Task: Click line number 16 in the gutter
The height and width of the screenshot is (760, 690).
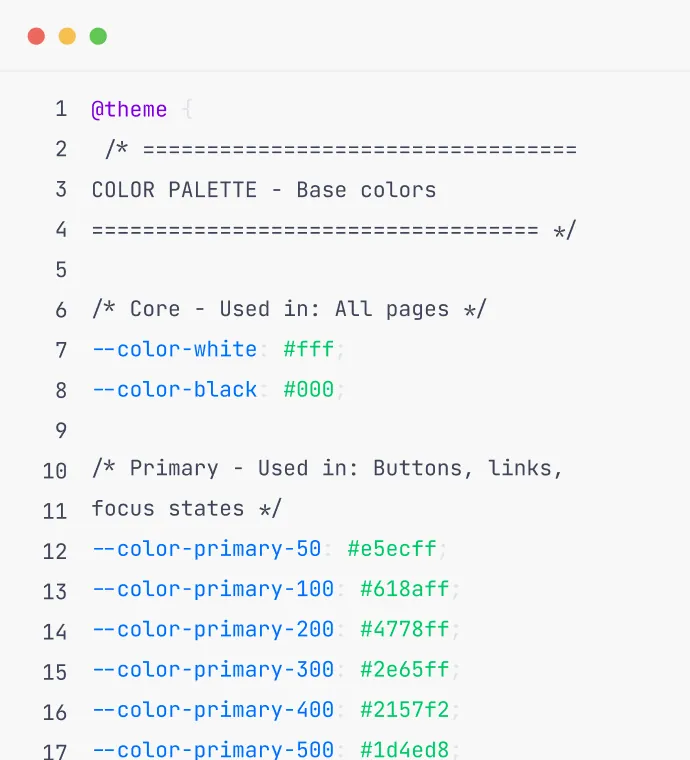Action: coord(55,712)
